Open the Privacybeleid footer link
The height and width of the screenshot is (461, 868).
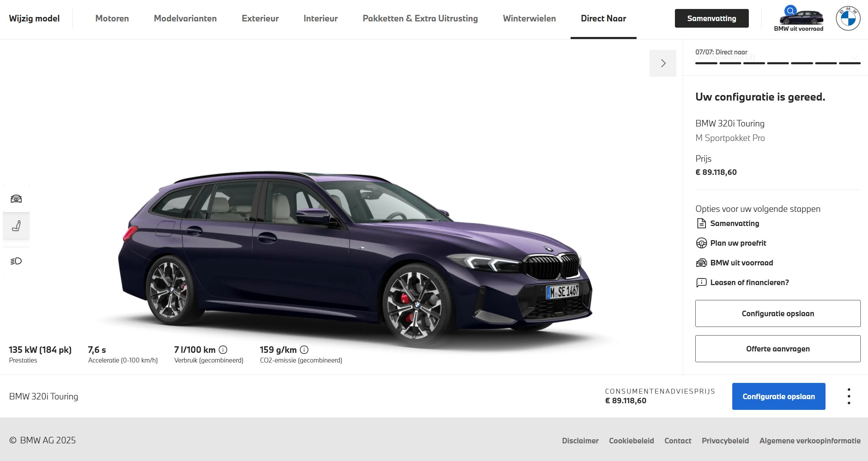click(725, 441)
